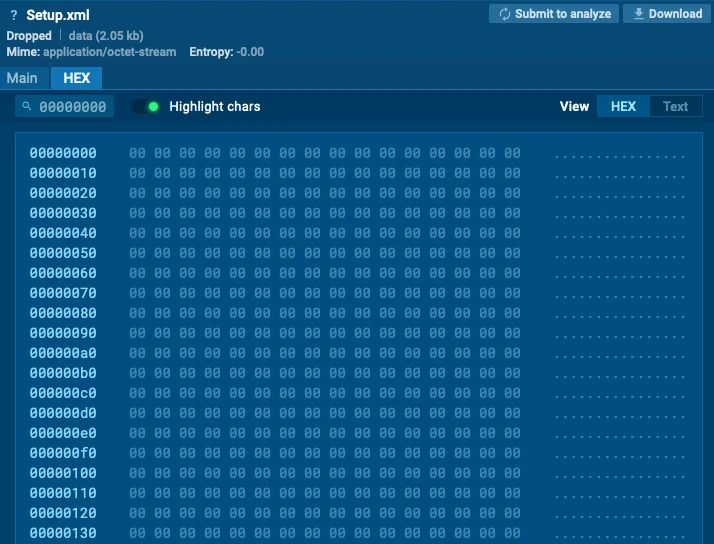Image resolution: width=714 pixels, height=544 pixels.
Task: Select offset row 000000f0
Action: pyautogui.click(x=63, y=453)
